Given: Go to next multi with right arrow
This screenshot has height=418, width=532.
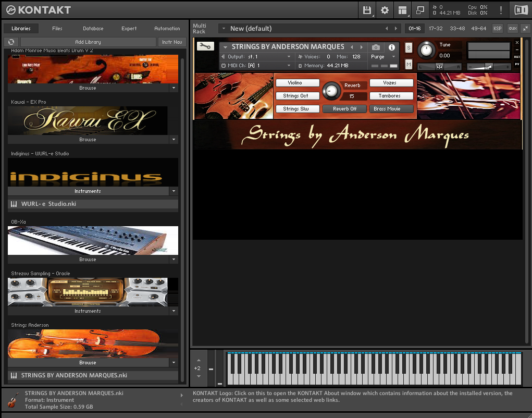Looking at the screenshot, I should (395, 29).
